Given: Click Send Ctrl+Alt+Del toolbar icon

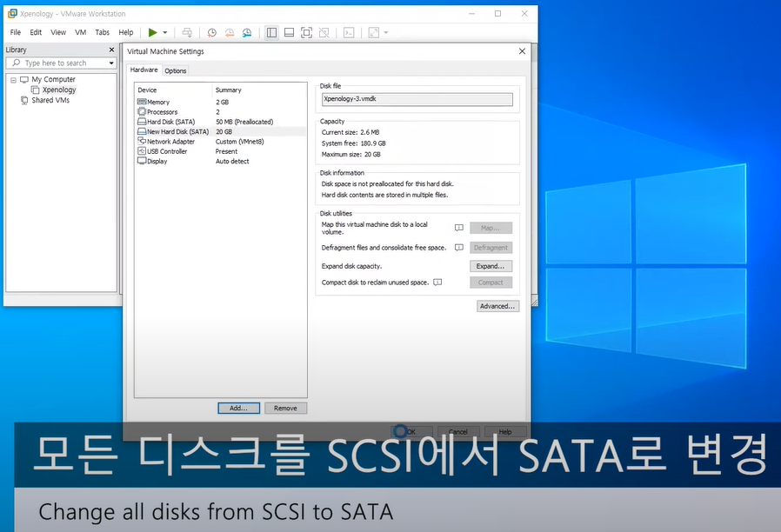Looking at the screenshot, I should tap(187, 32).
